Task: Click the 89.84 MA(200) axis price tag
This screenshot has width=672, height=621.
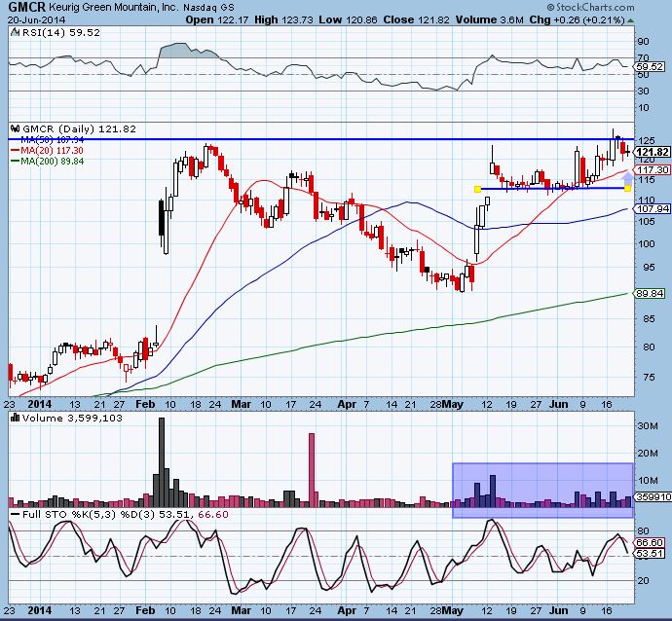Action: (651, 293)
